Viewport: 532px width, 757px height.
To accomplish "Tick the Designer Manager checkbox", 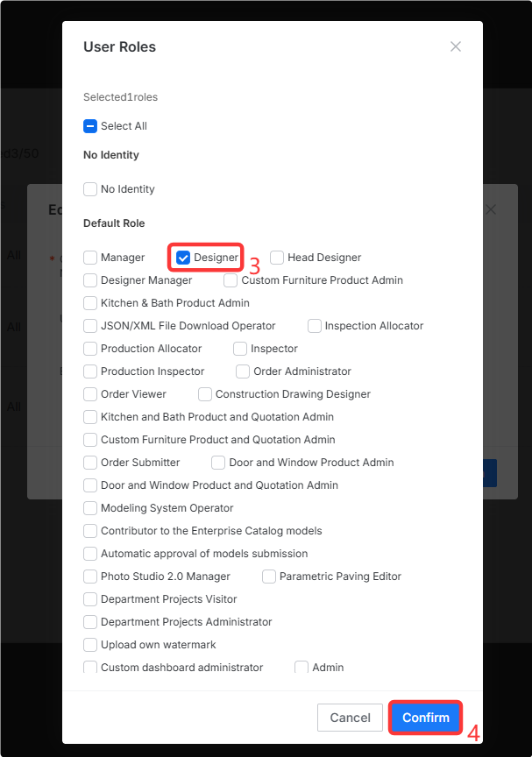I will pos(90,280).
